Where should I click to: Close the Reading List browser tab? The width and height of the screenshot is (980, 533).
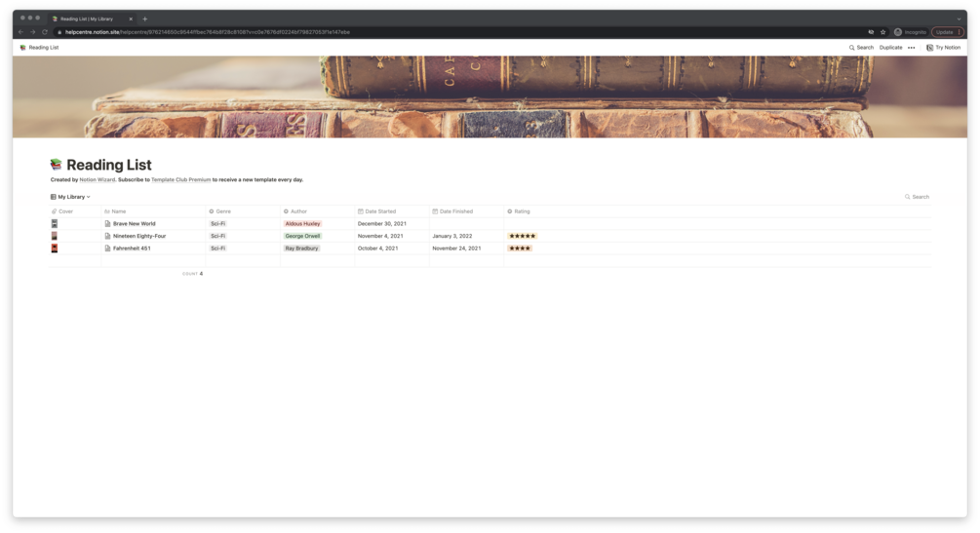[131, 19]
